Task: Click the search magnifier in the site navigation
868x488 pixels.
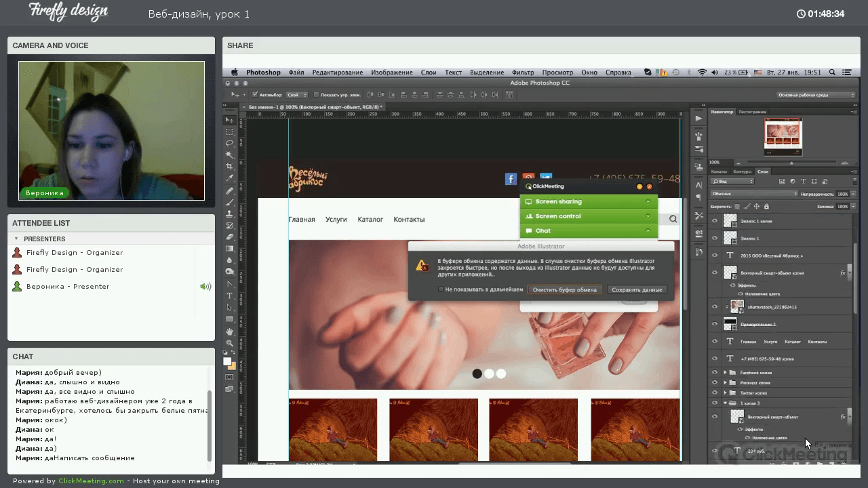Action: coord(673,219)
